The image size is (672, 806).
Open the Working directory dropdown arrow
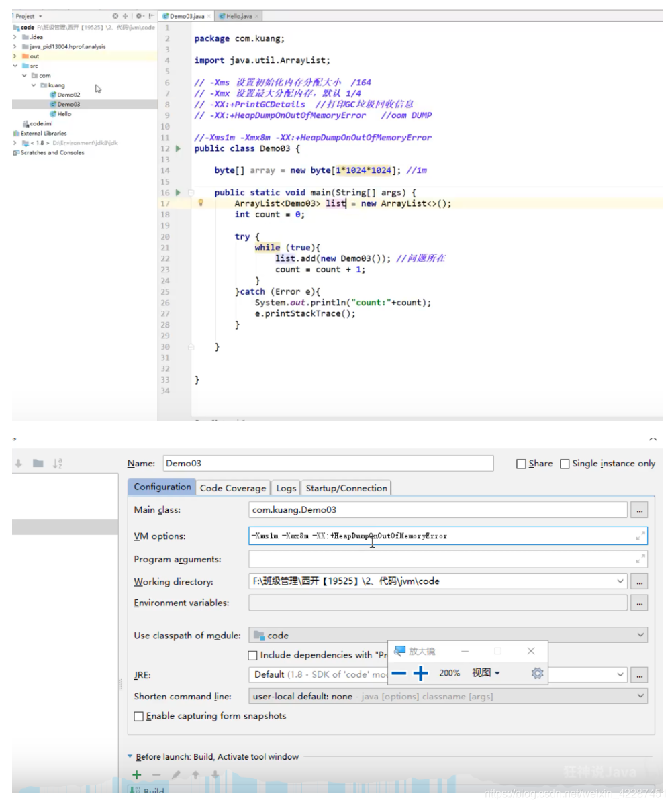pyautogui.click(x=620, y=581)
